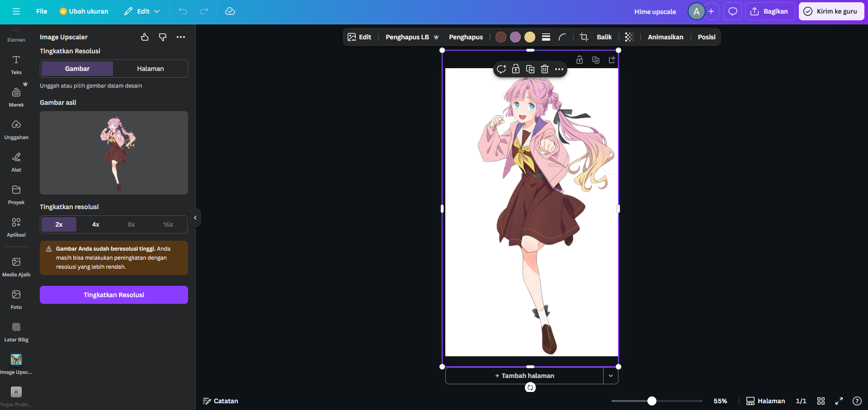Open the Unggahan uploads panel

pos(16,130)
